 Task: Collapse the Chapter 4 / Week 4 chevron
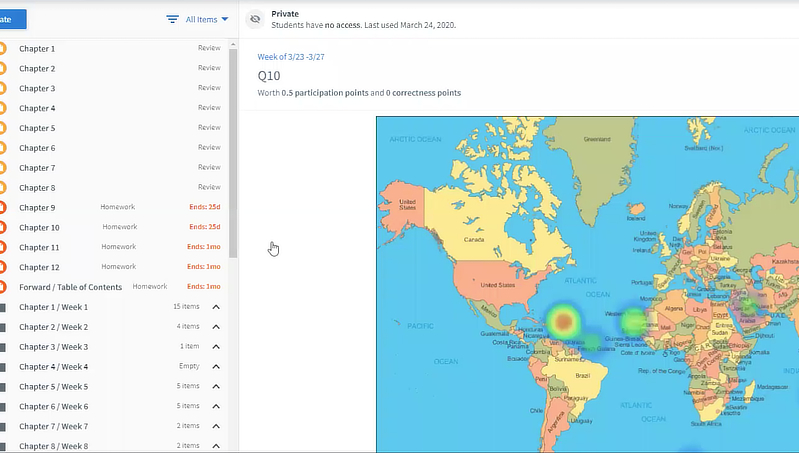pyautogui.click(x=216, y=367)
